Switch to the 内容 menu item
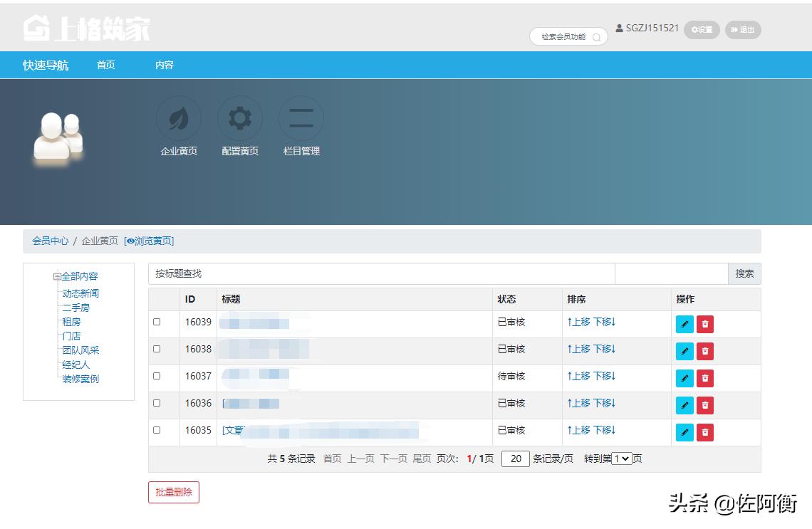 coord(164,64)
